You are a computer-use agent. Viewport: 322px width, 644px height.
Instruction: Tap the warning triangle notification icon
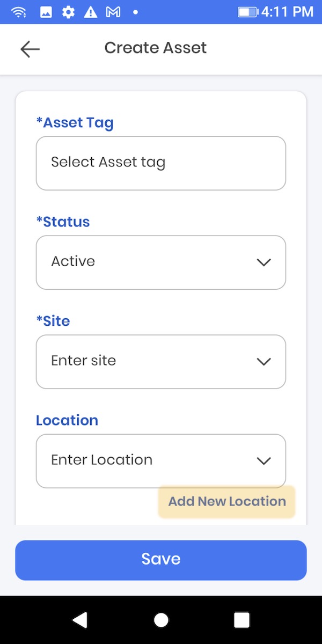click(91, 12)
